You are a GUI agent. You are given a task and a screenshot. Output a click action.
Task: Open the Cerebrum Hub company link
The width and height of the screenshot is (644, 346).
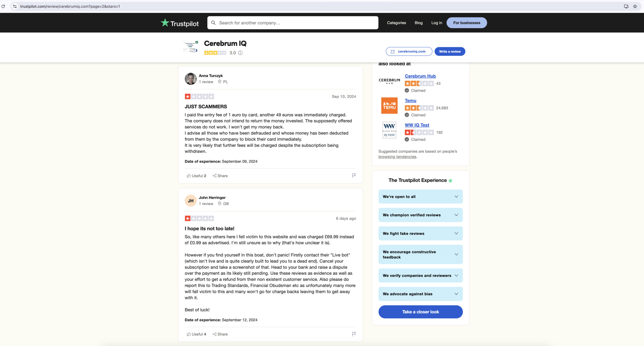pos(420,76)
